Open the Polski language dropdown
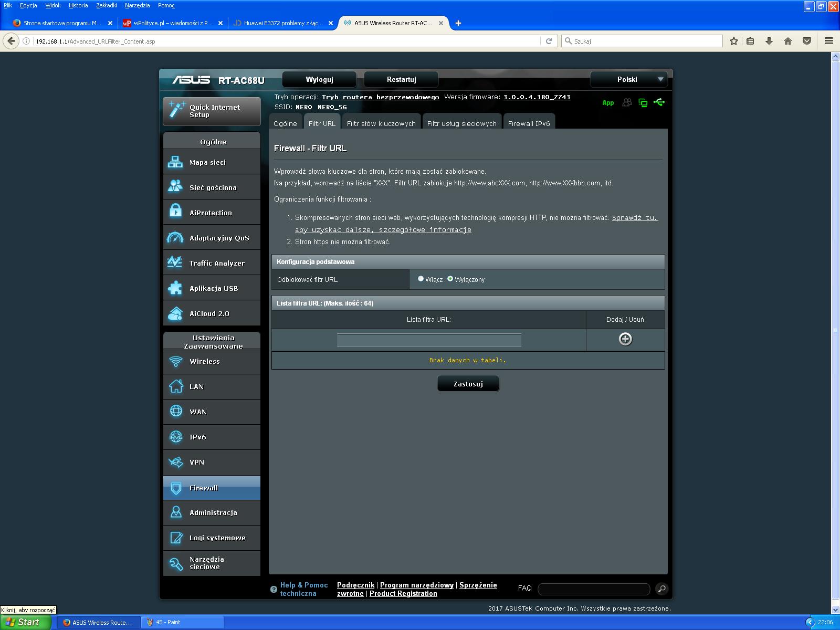The width and height of the screenshot is (840, 630). [628, 79]
